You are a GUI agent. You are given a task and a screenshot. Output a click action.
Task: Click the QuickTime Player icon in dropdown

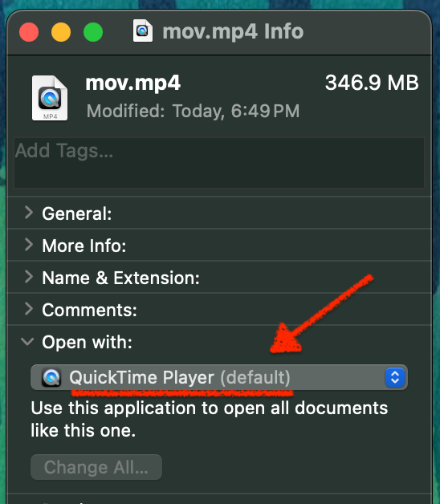[x=51, y=377]
